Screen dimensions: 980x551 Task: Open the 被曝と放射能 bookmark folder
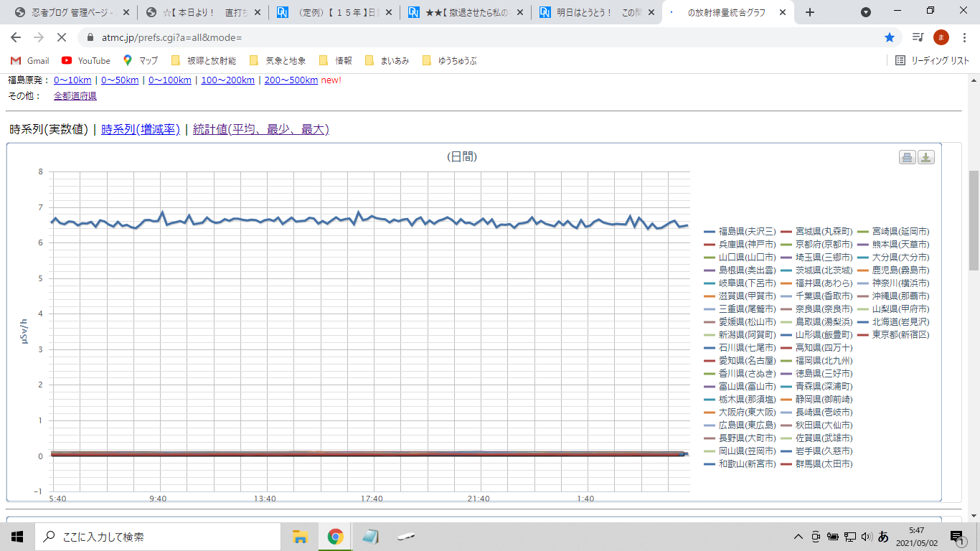pyautogui.click(x=204, y=61)
